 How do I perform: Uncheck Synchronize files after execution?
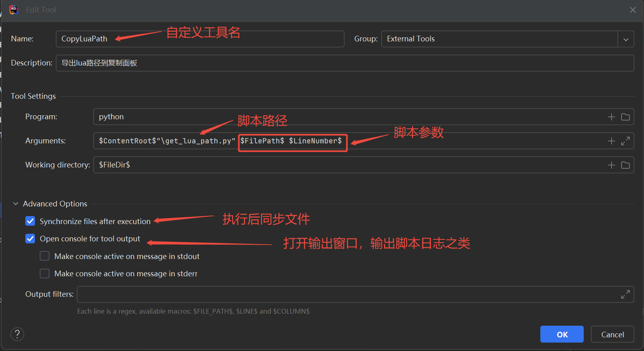[30, 221]
